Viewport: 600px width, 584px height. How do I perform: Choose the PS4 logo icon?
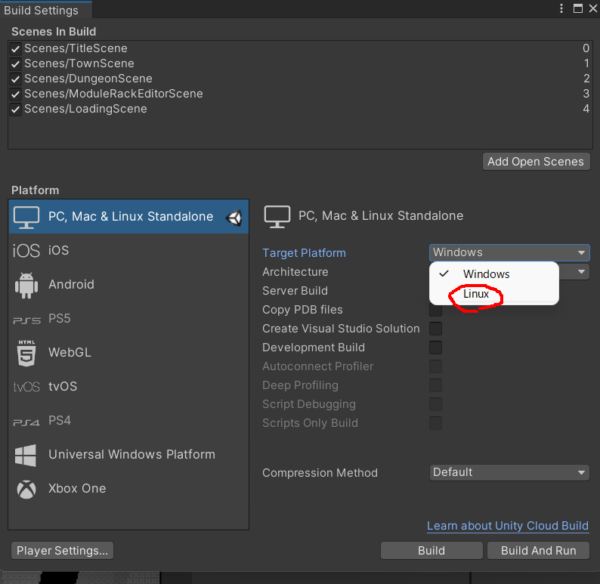pyautogui.click(x=26, y=422)
